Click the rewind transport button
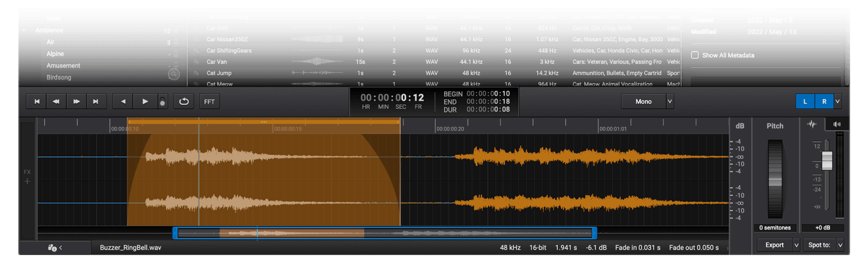 [x=56, y=101]
